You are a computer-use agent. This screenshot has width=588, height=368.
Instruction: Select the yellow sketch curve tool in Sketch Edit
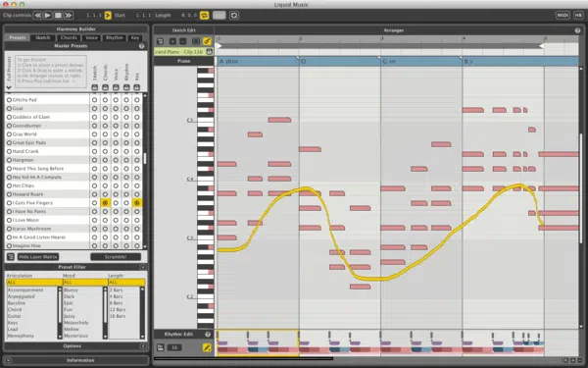click(x=207, y=41)
